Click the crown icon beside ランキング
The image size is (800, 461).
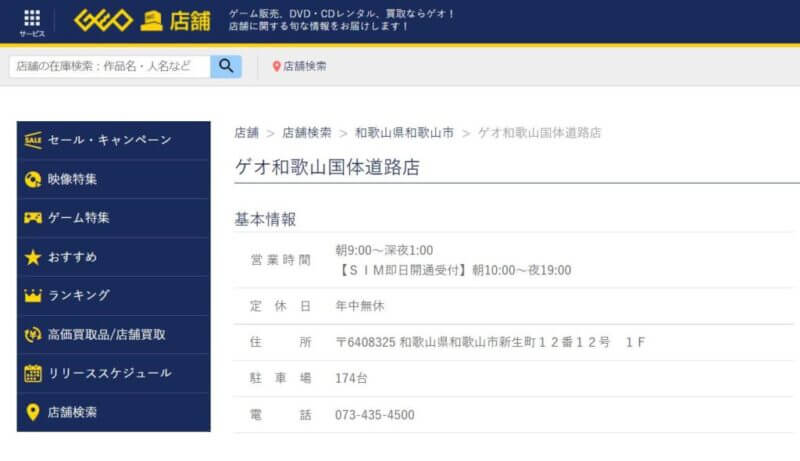(x=33, y=295)
